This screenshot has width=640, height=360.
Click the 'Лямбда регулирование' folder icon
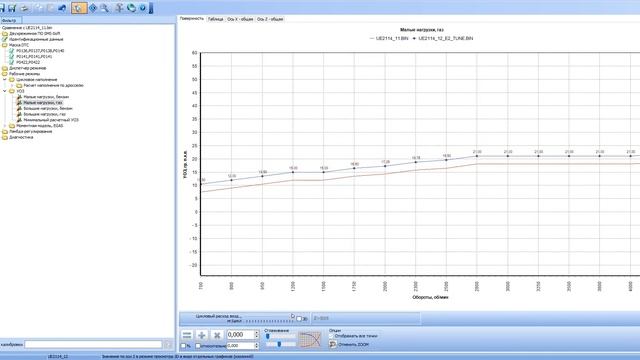(x=5, y=131)
